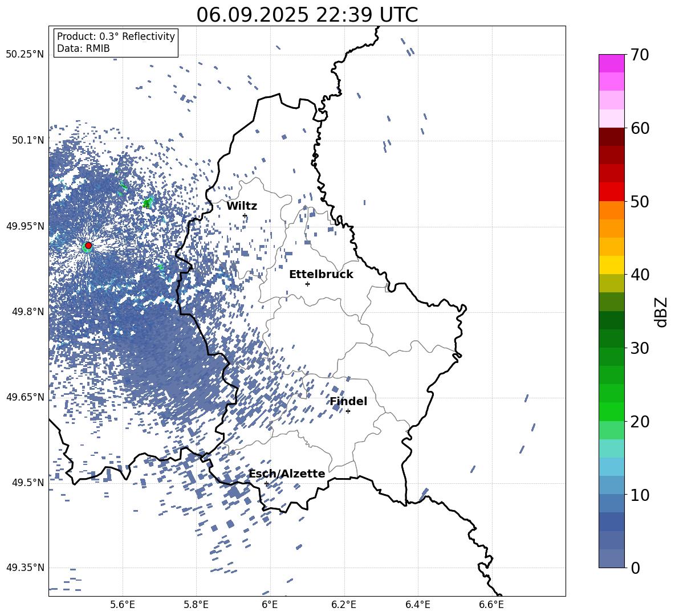
Task: Click the 49.5°N latitude label
Action: tap(29, 482)
